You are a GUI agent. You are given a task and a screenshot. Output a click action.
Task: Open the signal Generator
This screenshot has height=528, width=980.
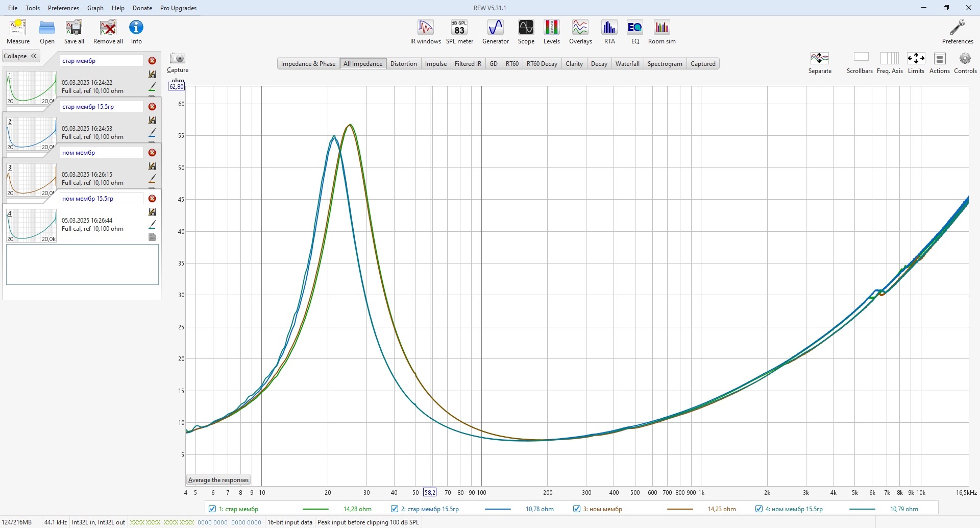[x=496, y=32]
